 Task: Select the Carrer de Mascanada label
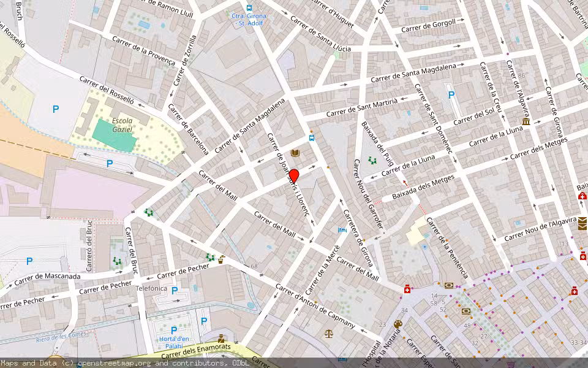(x=48, y=278)
